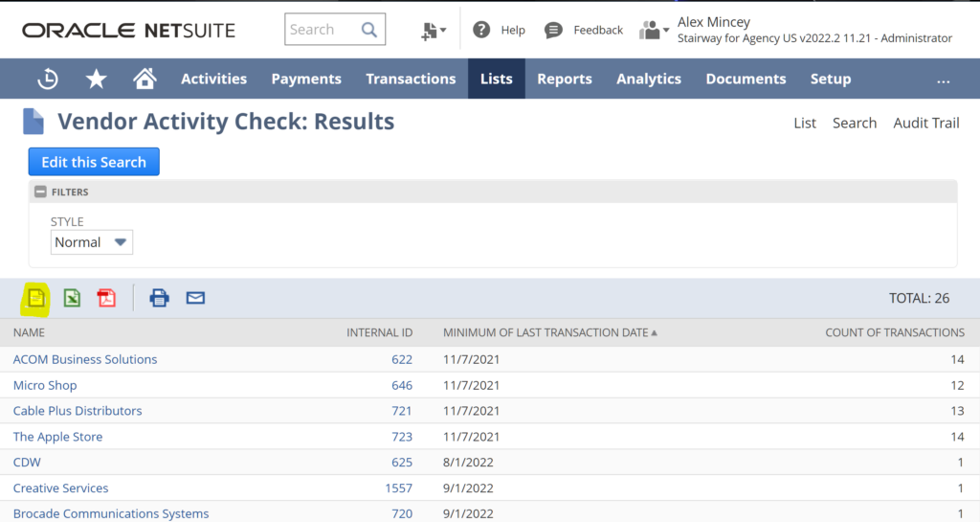Click internal ID 721
This screenshot has height=522, width=980.
pos(402,411)
